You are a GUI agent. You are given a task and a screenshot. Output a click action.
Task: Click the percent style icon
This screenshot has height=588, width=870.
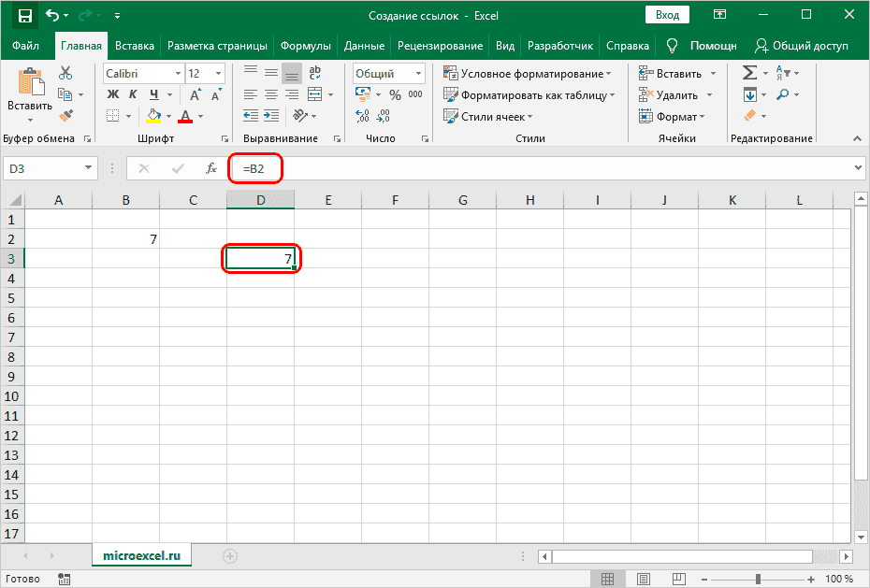pos(395,94)
